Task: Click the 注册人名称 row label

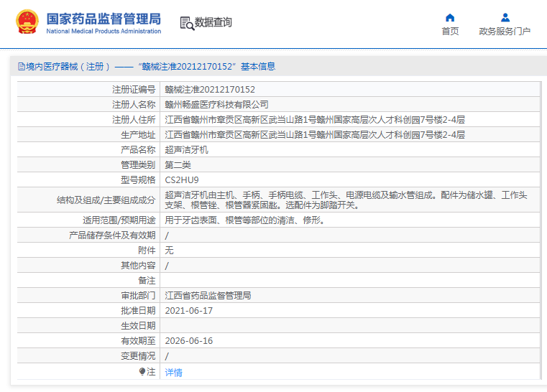Action: point(134,105)
